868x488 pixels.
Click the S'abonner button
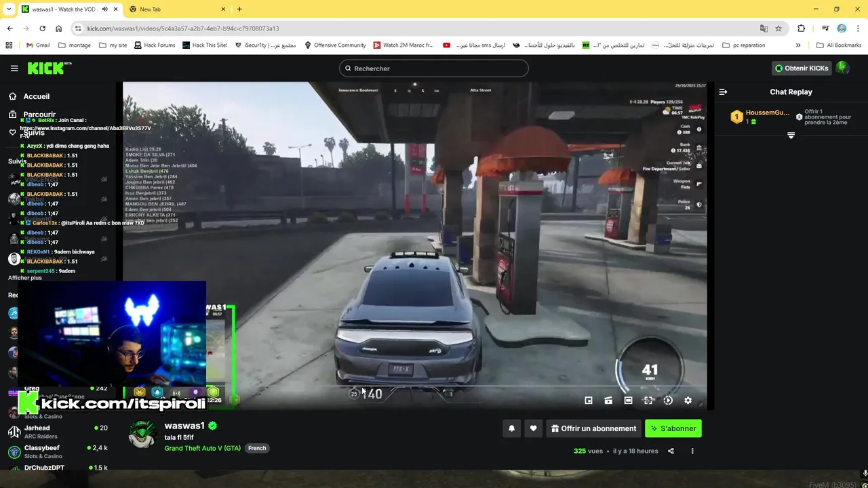point(673,428)
